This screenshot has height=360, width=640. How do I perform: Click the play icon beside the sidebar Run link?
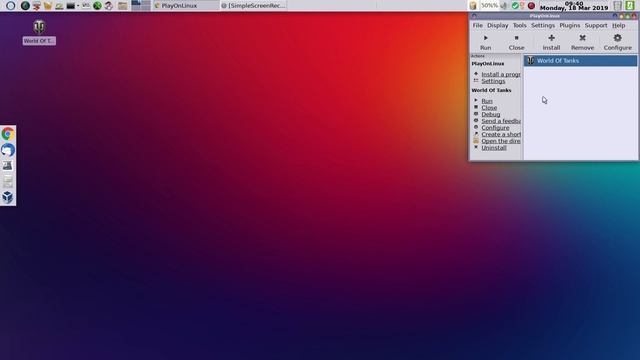coord(476,100)
